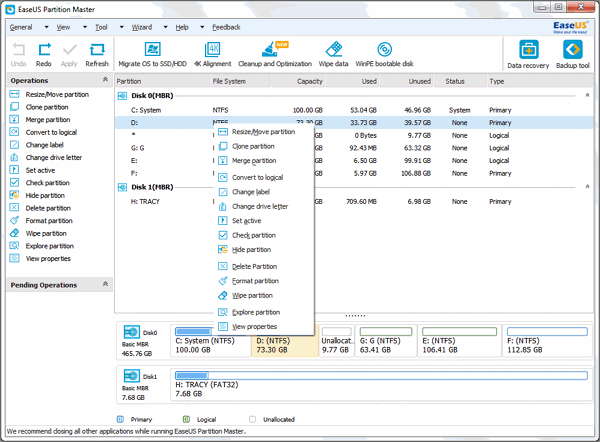
Task: Select G: G (NTFS) block in disk map
Action: click(386, 341)
